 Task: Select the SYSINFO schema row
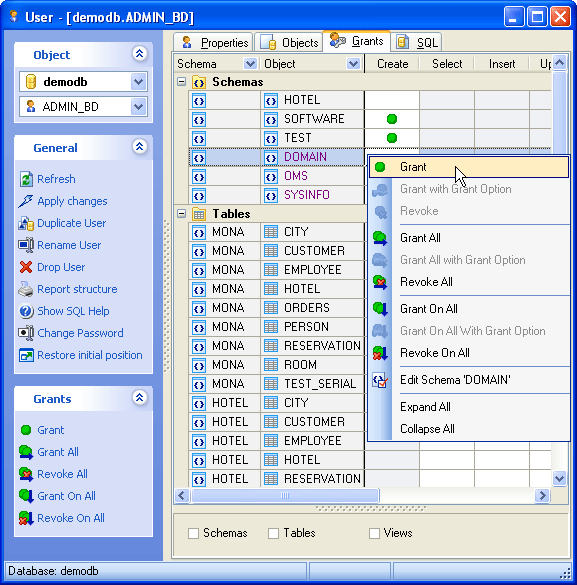tap(276, 195)
